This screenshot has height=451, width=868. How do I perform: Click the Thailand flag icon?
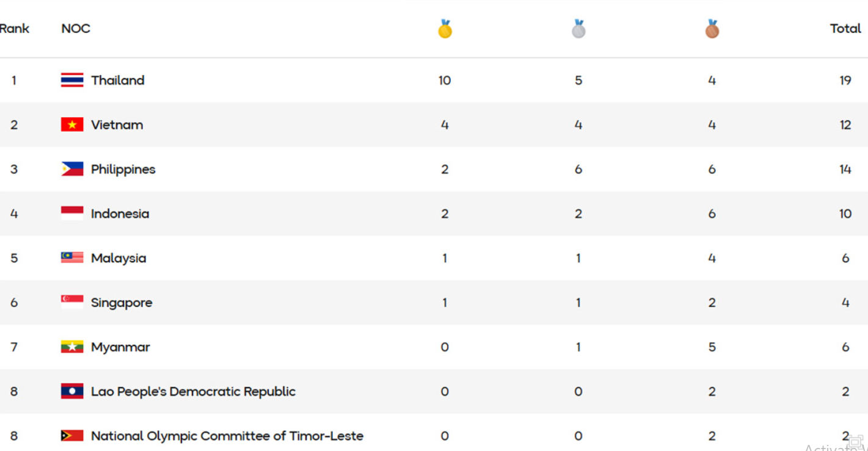click(72, 81)
